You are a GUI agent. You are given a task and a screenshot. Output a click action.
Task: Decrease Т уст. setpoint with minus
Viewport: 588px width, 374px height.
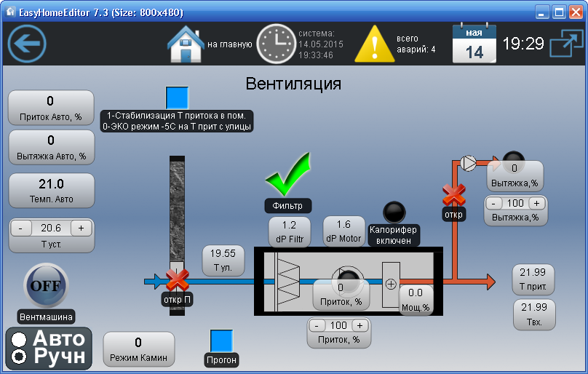point(20,228)
